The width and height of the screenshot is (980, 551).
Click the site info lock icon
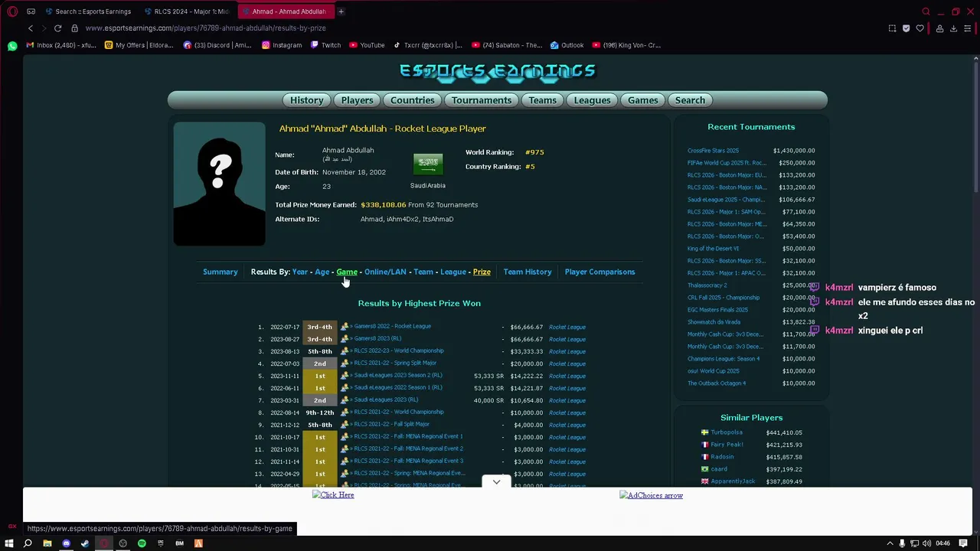74,28
